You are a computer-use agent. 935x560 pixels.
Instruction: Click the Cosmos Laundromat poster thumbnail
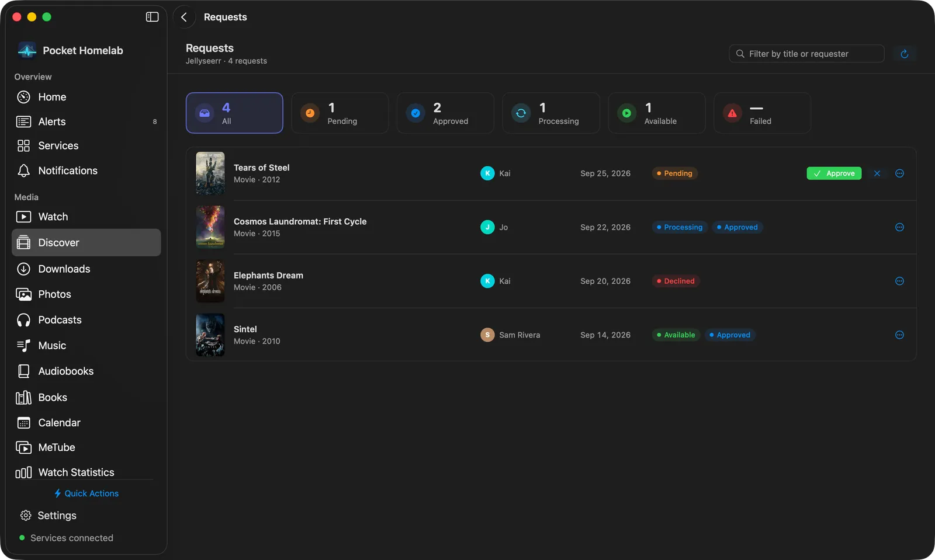[x=210, y=227]
